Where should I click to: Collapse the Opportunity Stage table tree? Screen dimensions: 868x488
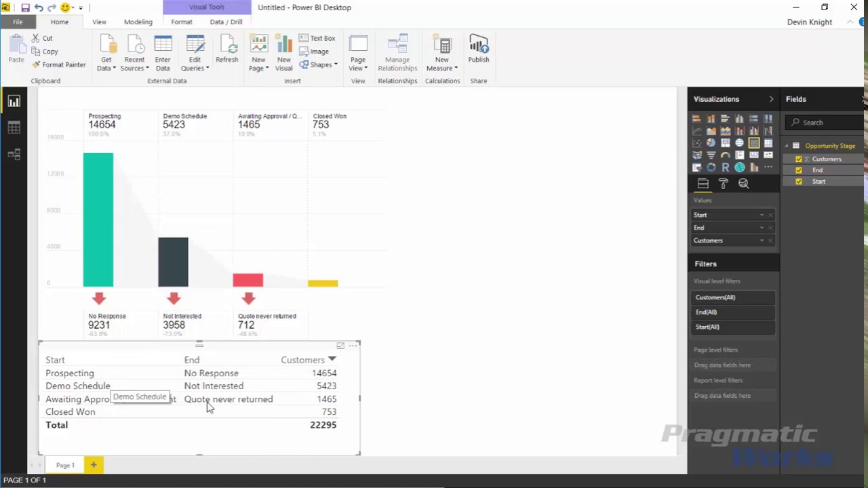(x=787, y=146)
